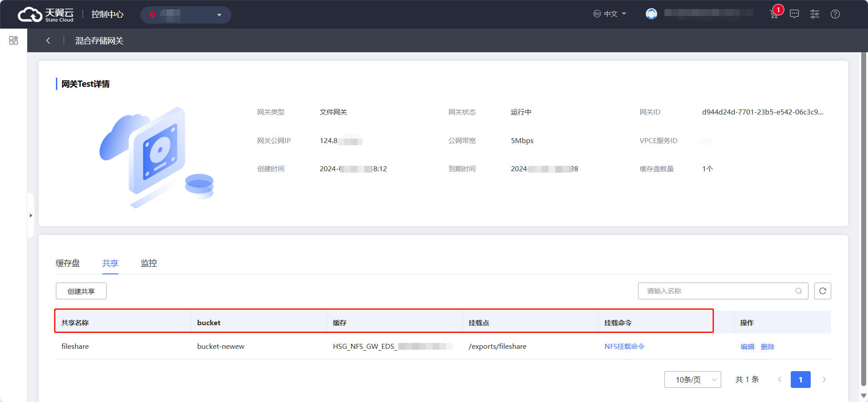Open the 控制中心 console link
Image resolution: width=868 pixels, height=402 pixels.
[107, 15]
